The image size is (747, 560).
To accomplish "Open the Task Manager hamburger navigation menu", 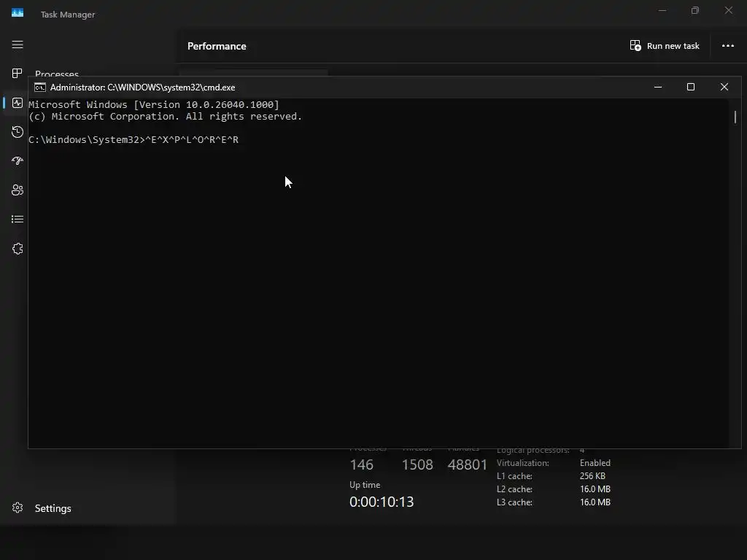I will click(18, 44).
